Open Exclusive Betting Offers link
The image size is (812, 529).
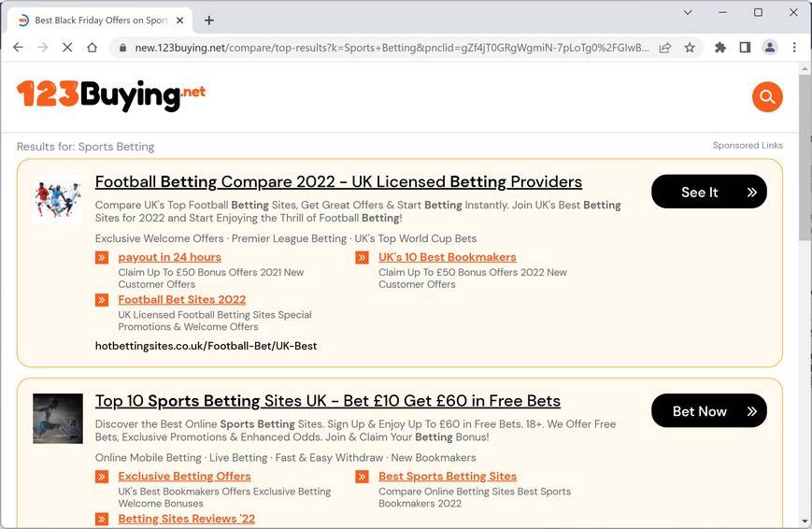[x=184, y=476]
